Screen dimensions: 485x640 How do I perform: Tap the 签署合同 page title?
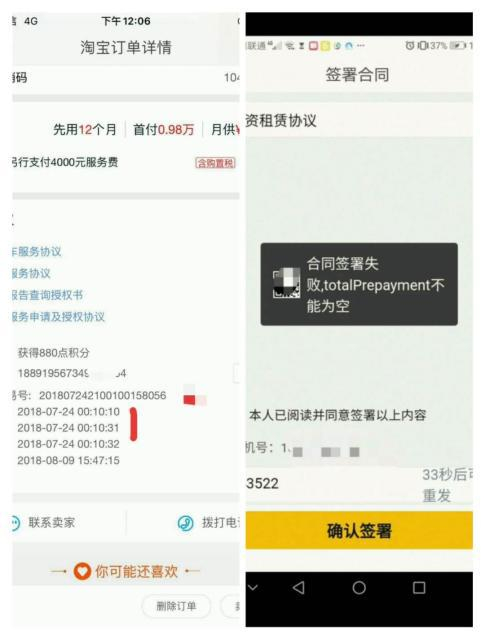click(x=357, y=75)
